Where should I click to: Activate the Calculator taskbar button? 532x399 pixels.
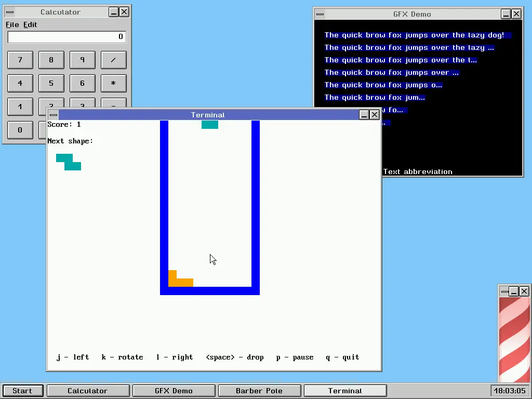[88, 391]
